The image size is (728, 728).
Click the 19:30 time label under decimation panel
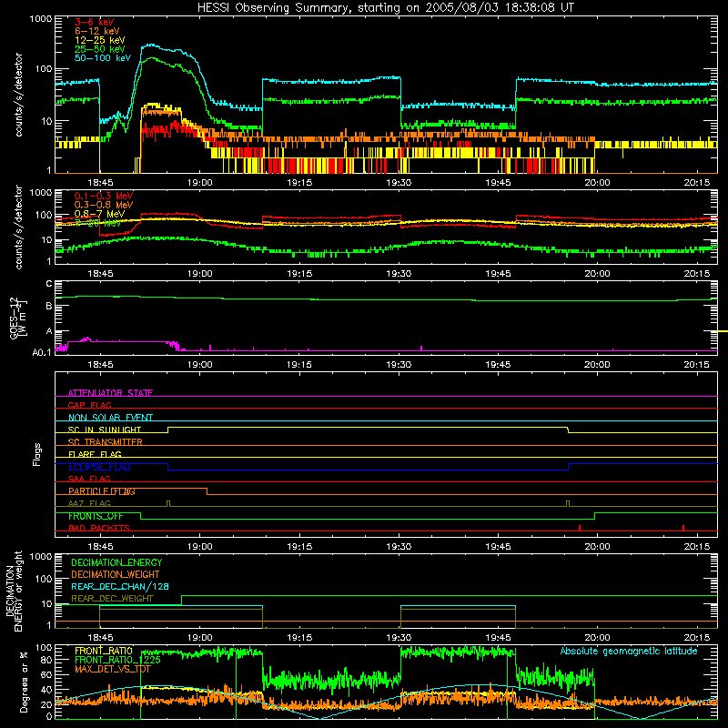point(399,638)
